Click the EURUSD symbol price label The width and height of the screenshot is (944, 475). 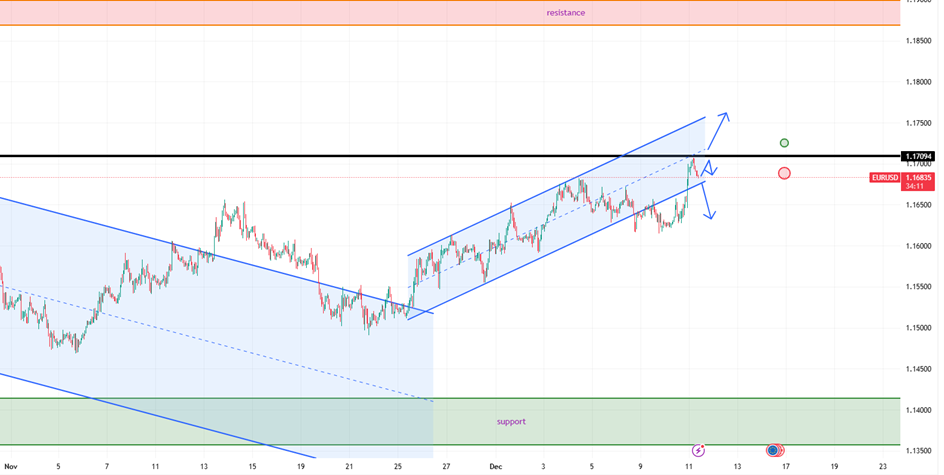click(886, 177)
